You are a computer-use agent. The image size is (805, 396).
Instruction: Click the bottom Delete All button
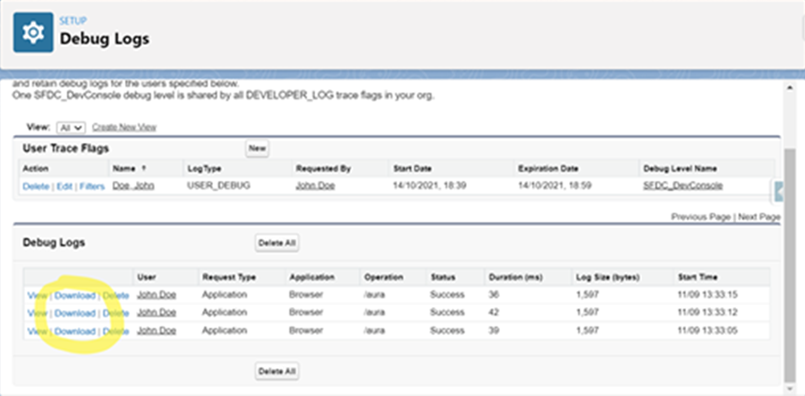coord(277,371)
